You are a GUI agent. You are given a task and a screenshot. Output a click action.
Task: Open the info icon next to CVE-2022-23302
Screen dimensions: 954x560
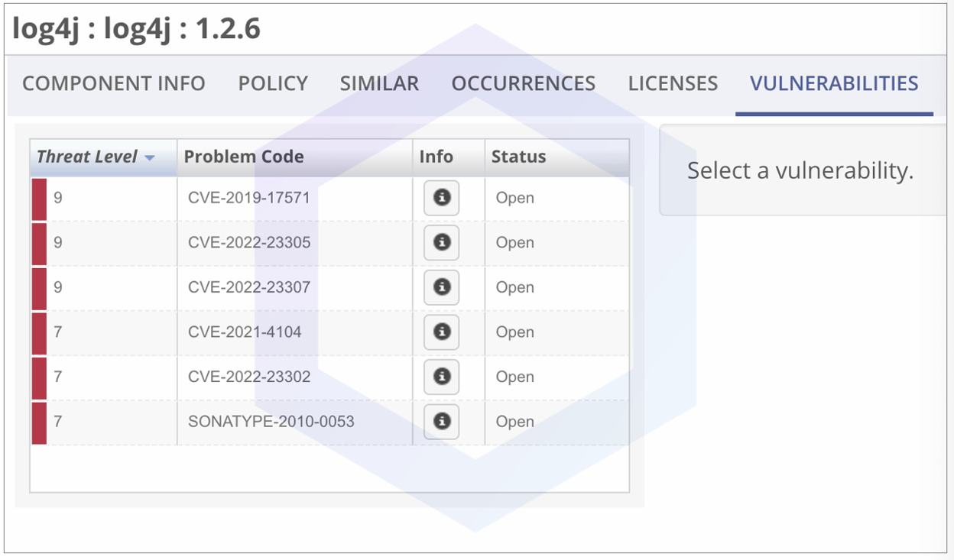[x=441, y=377]
